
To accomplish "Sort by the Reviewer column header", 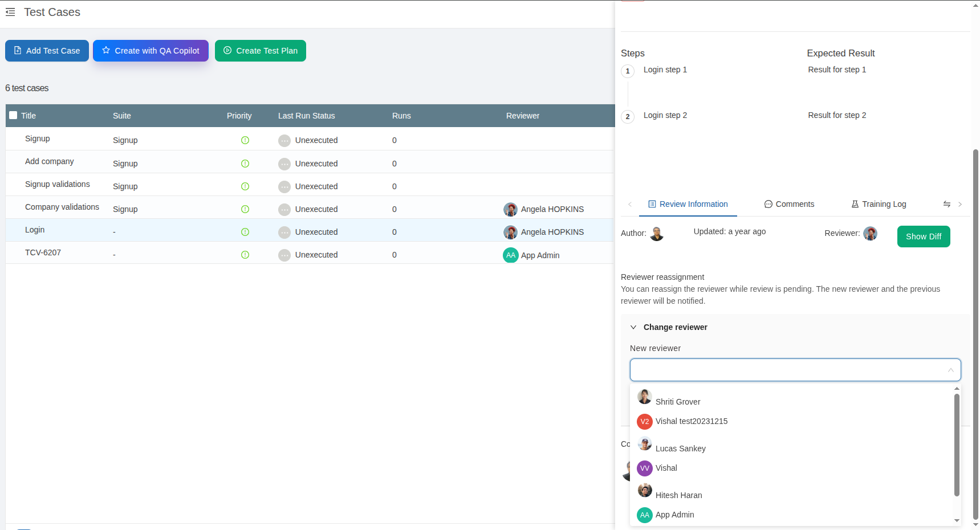I will [523, 116].
